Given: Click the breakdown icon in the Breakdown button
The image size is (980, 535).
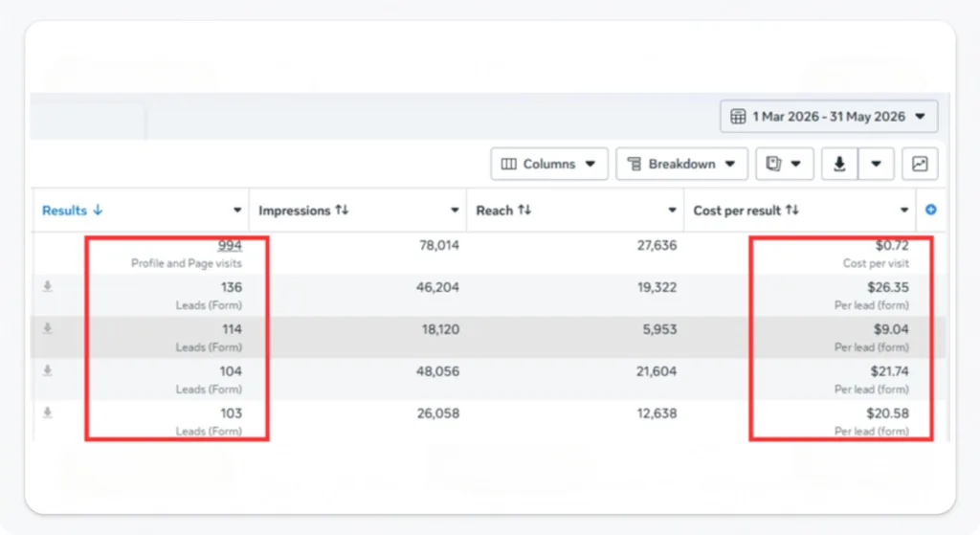Looking at the screenshot, I should tap(634, 164).
